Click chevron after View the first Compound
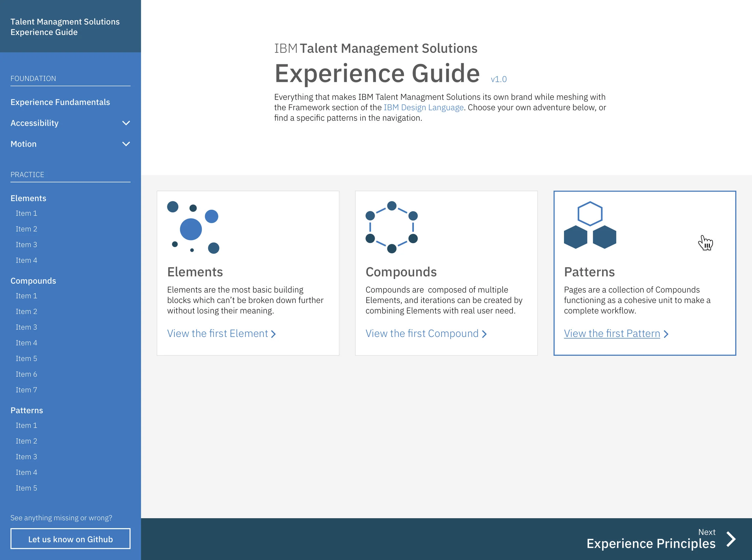The height and width of the screenshot is (560, 752). [484, 334]
